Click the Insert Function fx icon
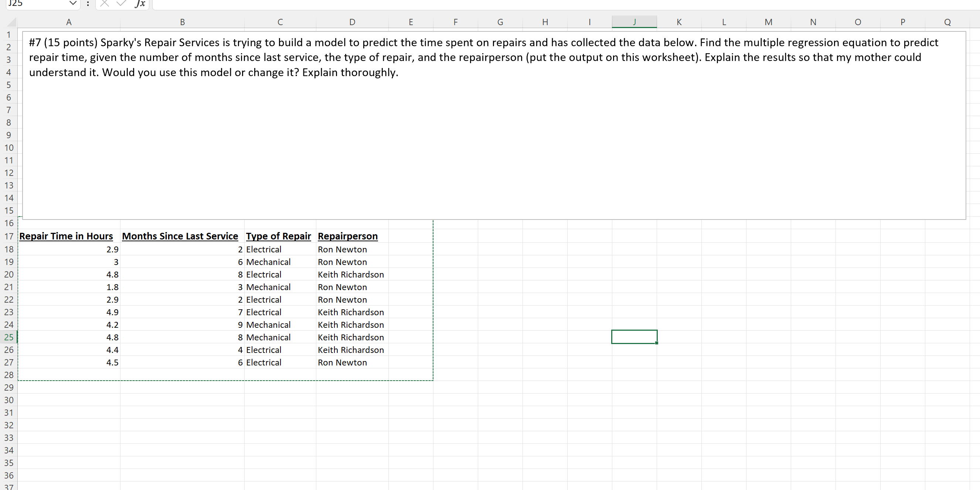 pyautogui.click(x=140, y=4)
